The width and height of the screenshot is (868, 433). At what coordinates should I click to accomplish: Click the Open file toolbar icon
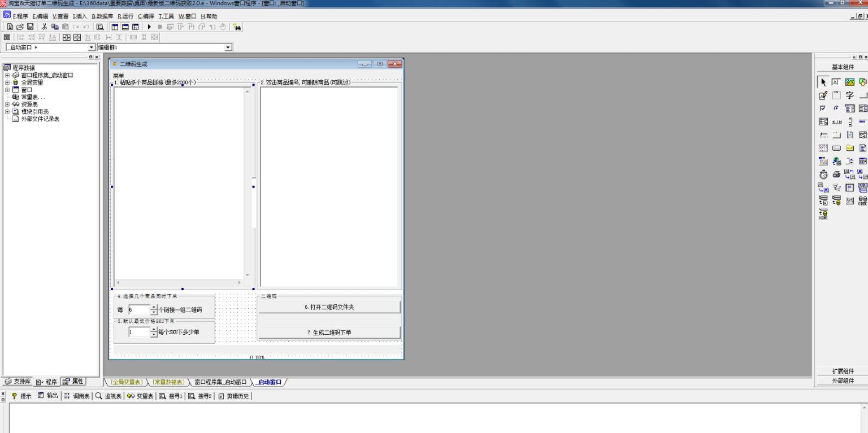point(20,27)
